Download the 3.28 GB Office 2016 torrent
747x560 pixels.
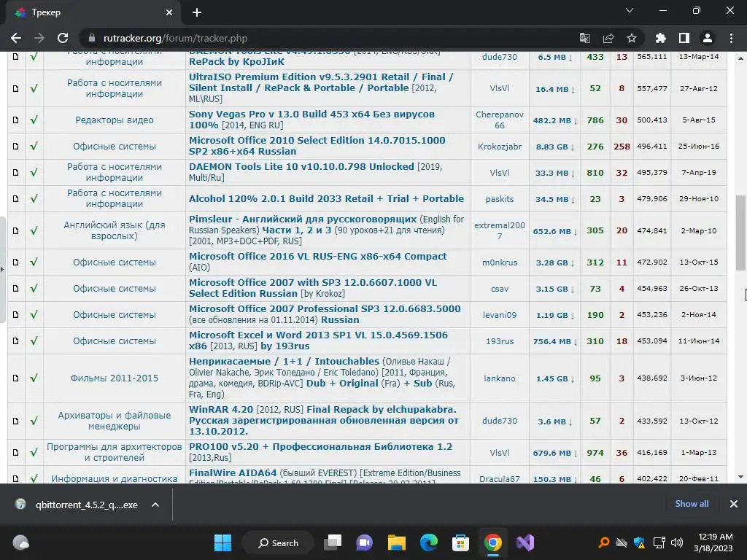[x=555, y=262]
